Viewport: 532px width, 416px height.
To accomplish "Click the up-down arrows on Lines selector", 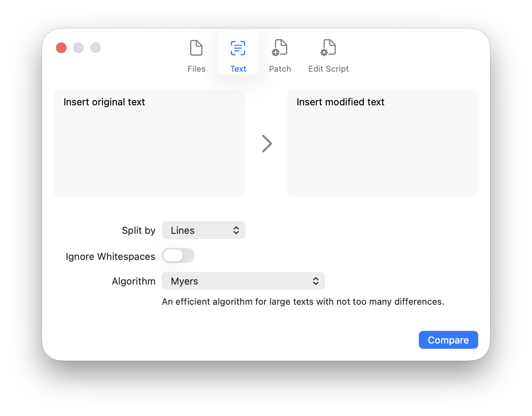I will [x=236, y=230].
